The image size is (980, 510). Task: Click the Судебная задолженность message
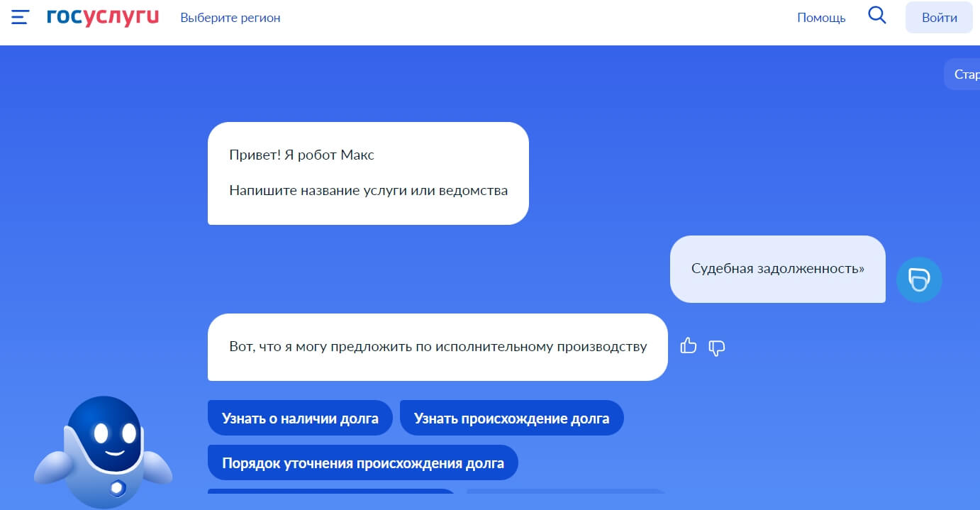pos(778,269)
